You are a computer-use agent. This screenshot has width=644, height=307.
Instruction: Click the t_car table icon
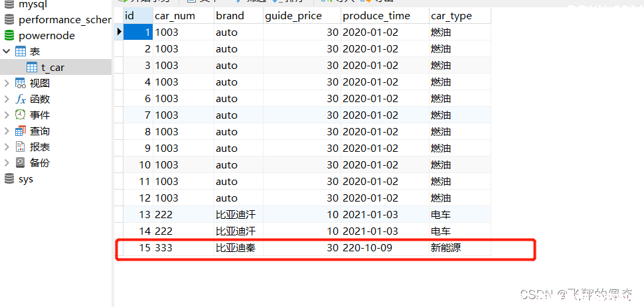click(x=32, y=68)
